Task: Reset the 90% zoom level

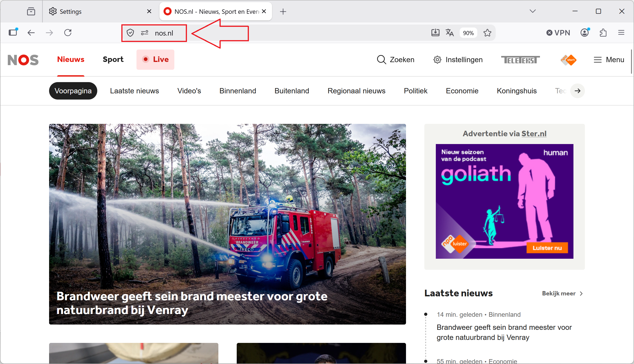Action: point(468,33)
